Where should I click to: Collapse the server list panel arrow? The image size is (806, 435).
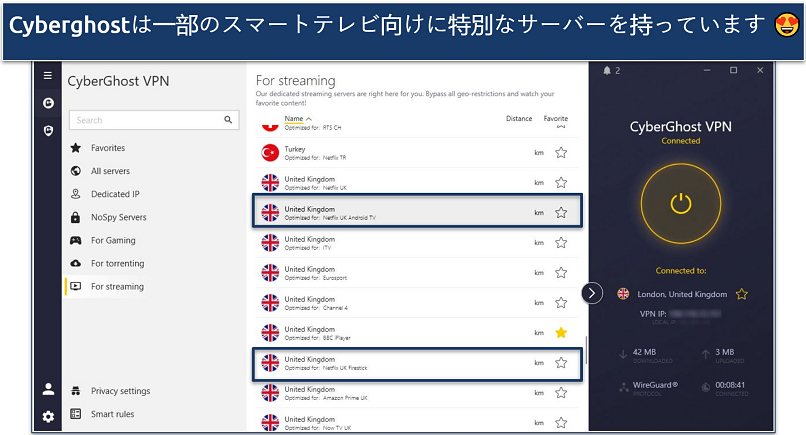pos(592,293)
